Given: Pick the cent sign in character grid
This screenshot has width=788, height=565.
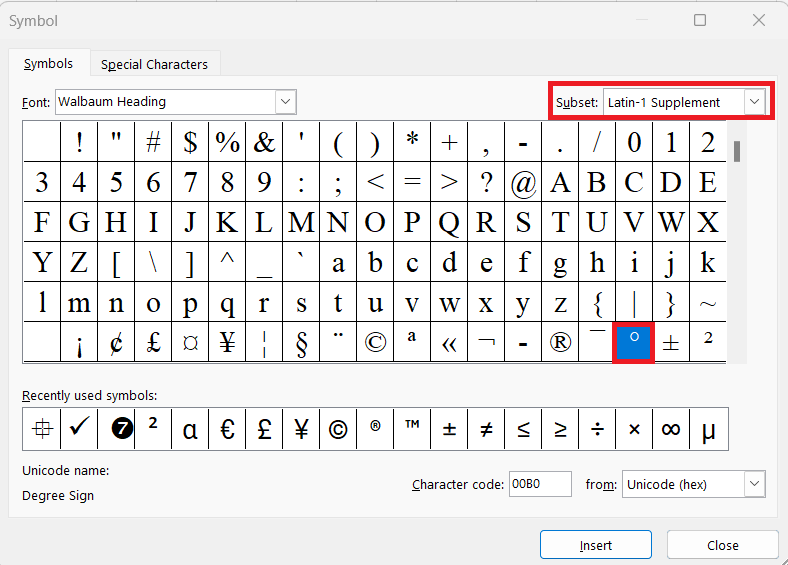Looking at the screenshot, I should (x=116, y=342).
